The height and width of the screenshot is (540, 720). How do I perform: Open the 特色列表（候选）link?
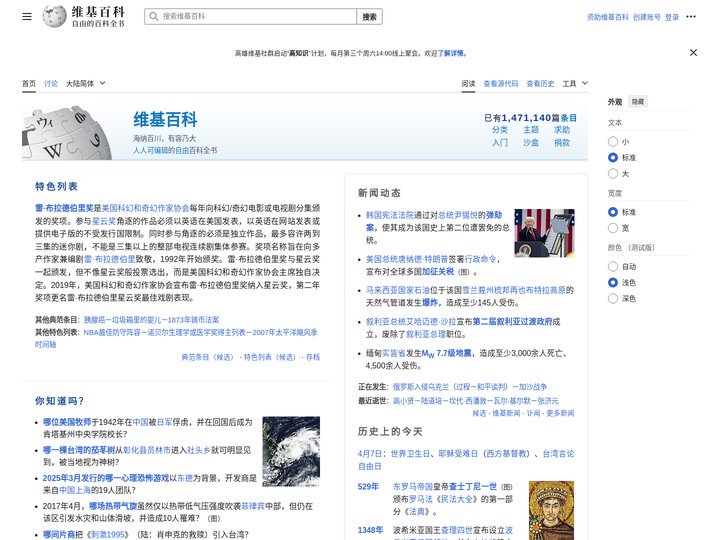tap(270, 357)
